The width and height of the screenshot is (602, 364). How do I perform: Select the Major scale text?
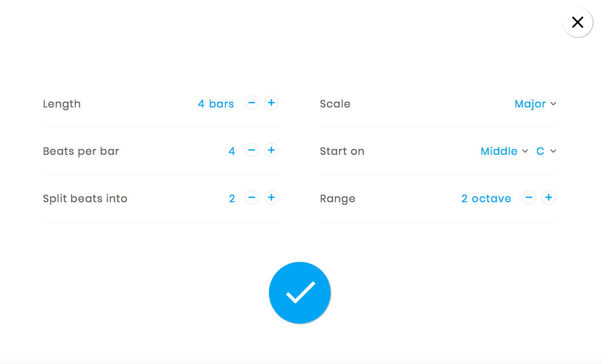coord(530,104)
